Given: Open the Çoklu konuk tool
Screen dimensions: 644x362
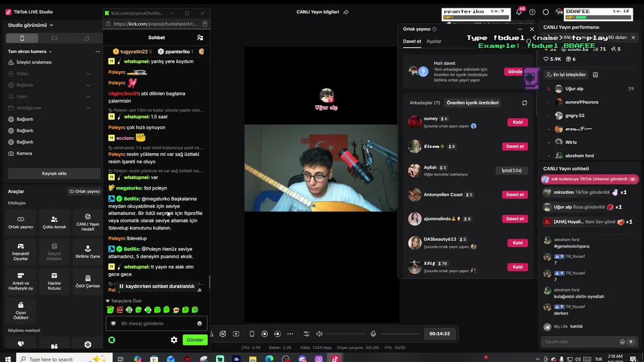Looking at the screenshot, I should (x=54, y=222).
